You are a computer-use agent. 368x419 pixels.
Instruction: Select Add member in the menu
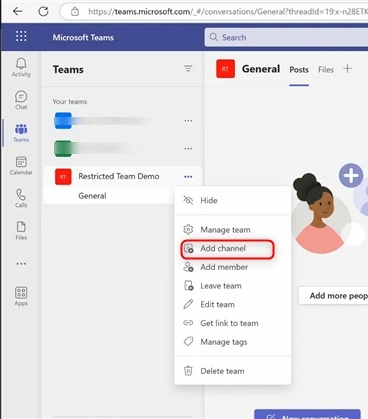point(233,267)
